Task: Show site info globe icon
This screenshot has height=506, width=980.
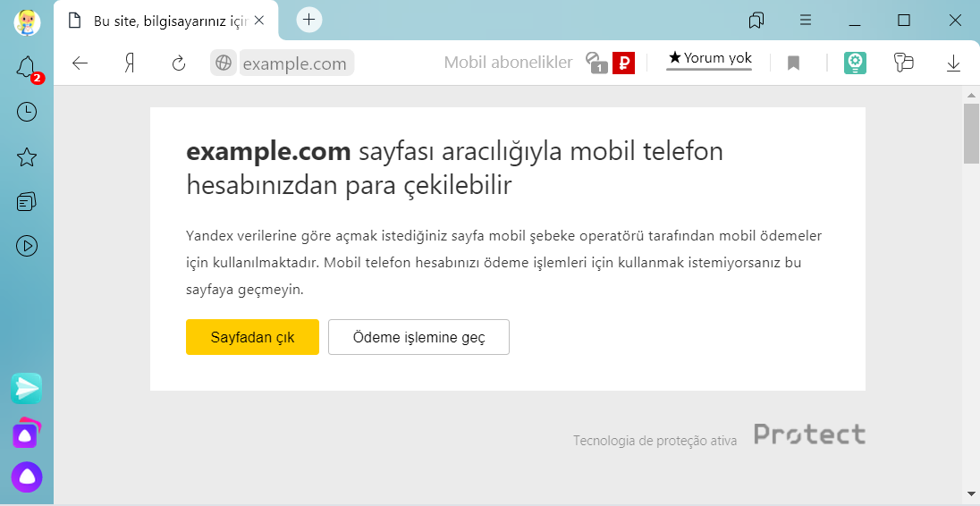Action: pyautogui.click(x=224, y=63)
